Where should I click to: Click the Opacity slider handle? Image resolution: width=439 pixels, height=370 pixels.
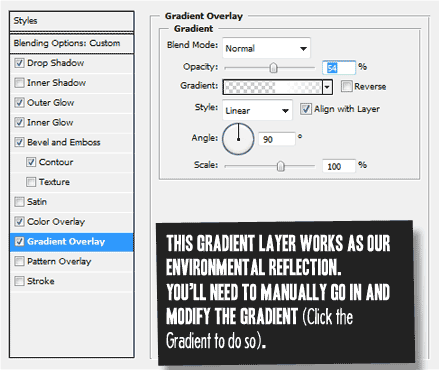273,68
